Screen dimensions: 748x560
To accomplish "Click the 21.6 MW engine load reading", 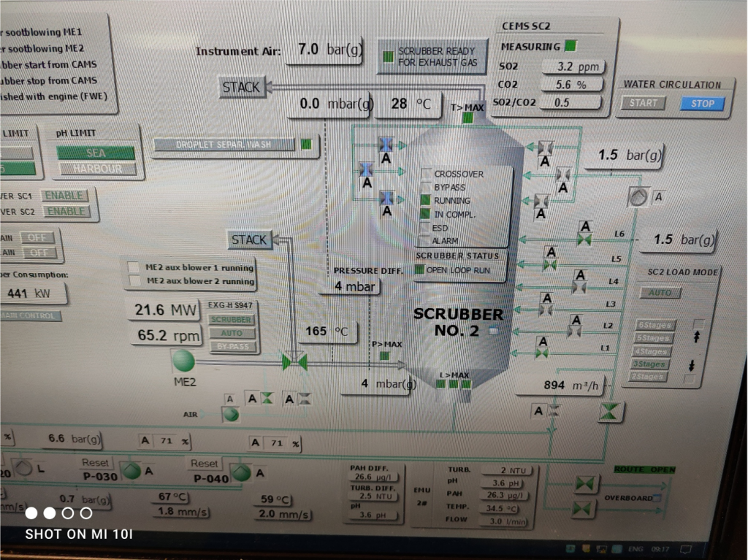I will (x=164, y=310).
